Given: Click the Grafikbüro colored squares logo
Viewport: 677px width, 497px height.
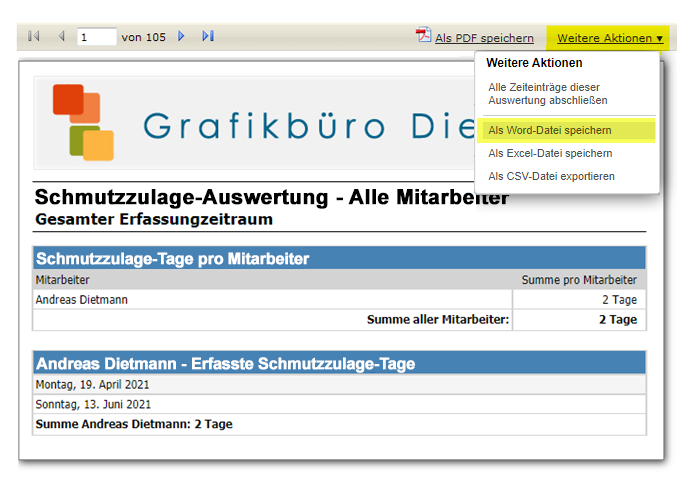Looking at the screenshot, I should [x=83, y=122].
